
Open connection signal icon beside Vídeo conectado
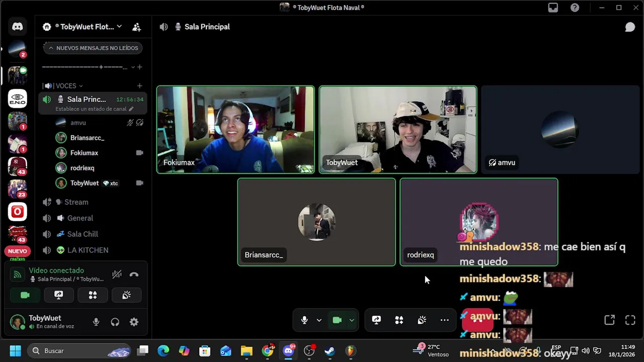click(x=17, y=275)
